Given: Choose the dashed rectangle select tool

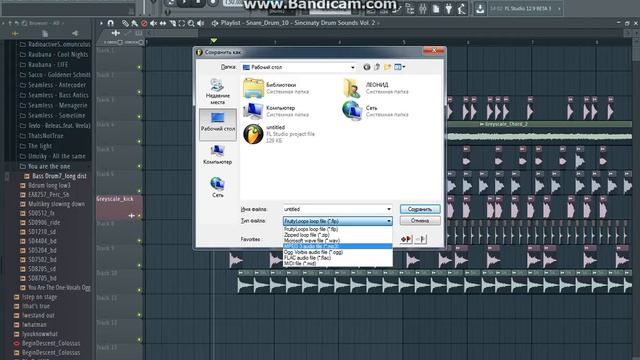Looking at the screenshot, I should pos(182,23).
